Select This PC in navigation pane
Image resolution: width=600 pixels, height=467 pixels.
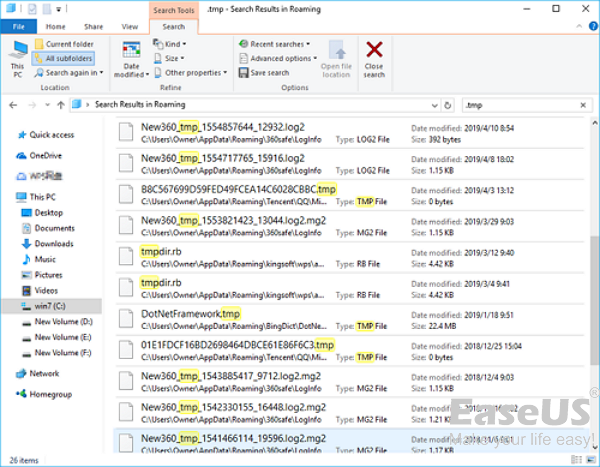pyautogui.click(x=36, y=197)
